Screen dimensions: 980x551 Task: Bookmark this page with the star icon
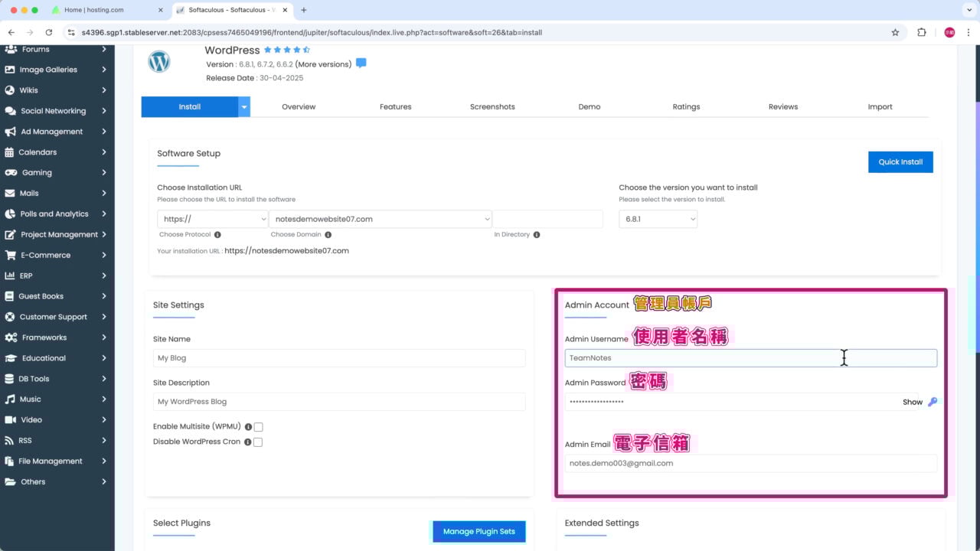895,32
